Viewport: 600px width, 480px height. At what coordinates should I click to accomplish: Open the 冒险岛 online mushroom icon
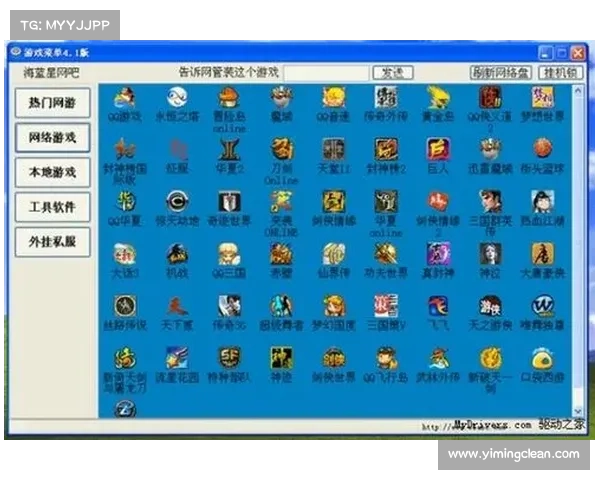229,97
